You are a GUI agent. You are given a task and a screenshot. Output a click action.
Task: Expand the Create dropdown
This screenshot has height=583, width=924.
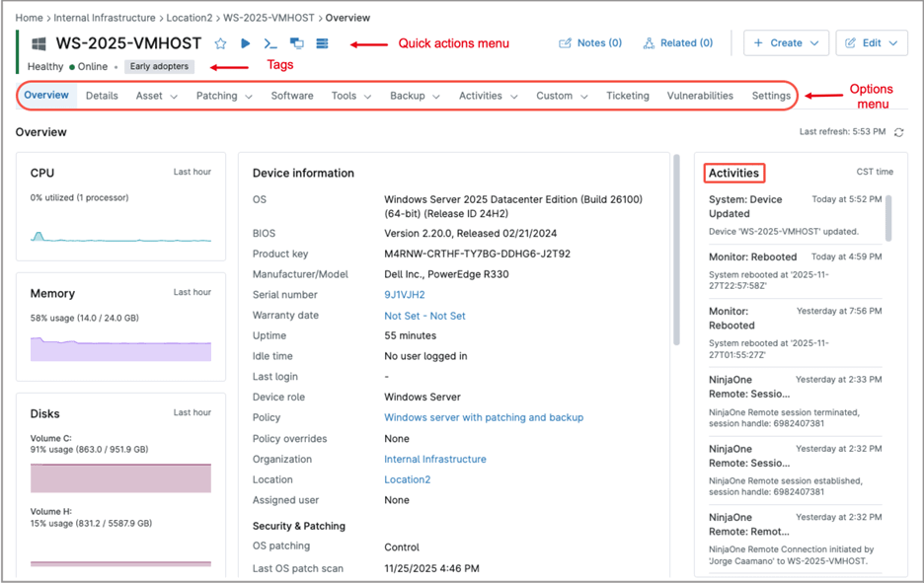(784, 43)
